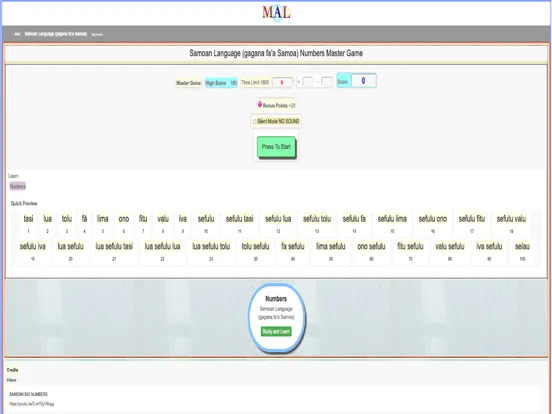Select the 'ono sefulu' card

click(371, 251)
